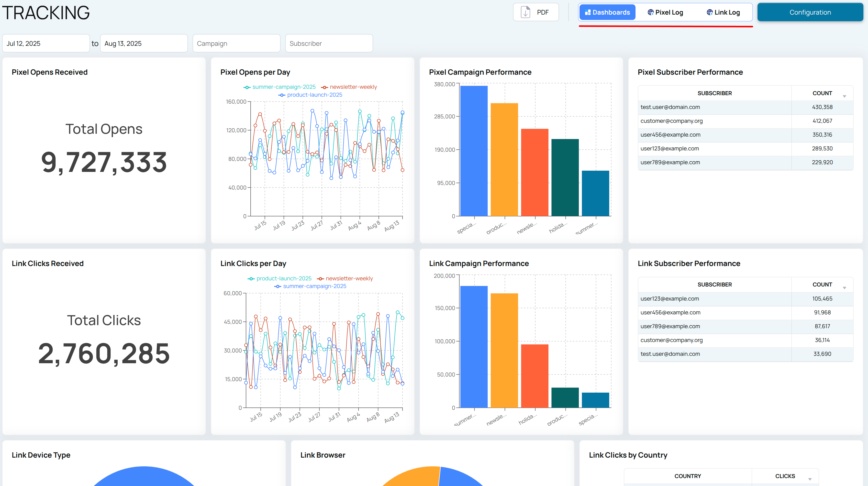868x486 pixels.
Task: Click the Link Log globe icon
Action: click(x=710, y=13)
